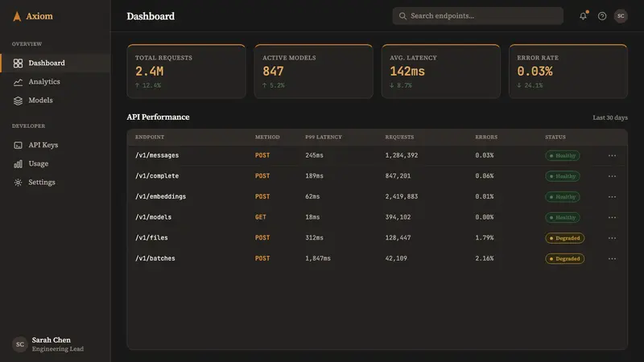Select the /v1/files endpoint
Image resolution: width=644 pixels, height=362 pixels.
point(151,237)
